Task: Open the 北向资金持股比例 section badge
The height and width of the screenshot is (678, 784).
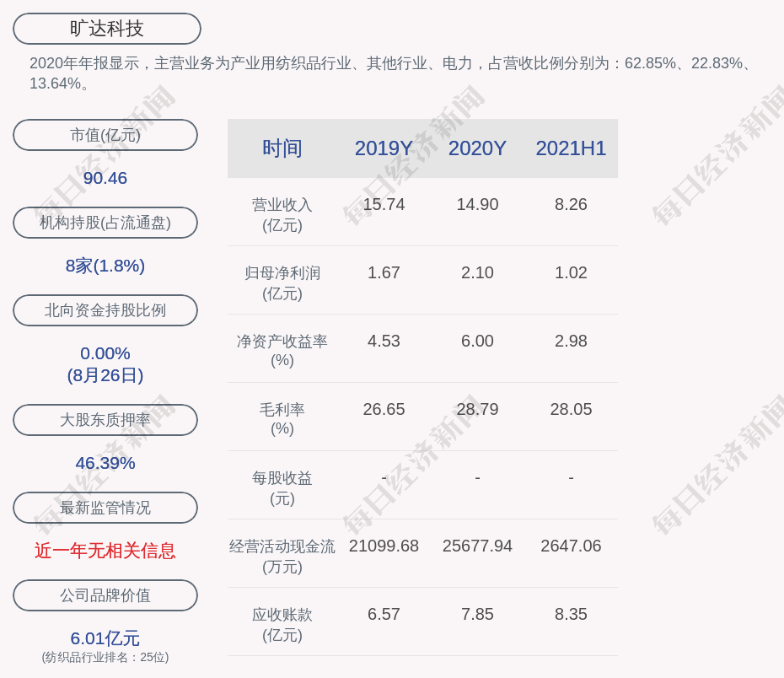Action: [105, 310]
